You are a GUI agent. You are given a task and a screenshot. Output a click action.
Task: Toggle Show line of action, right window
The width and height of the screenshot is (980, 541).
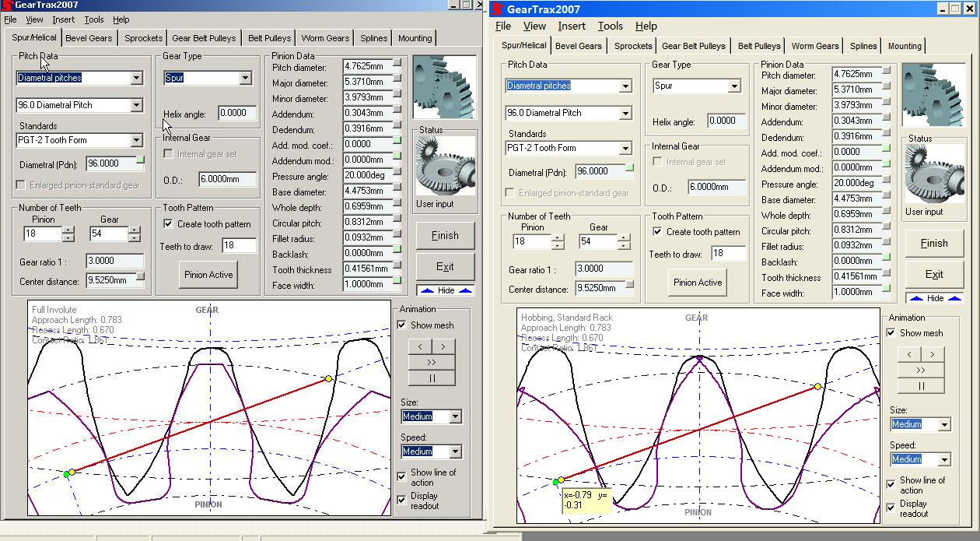891,483
